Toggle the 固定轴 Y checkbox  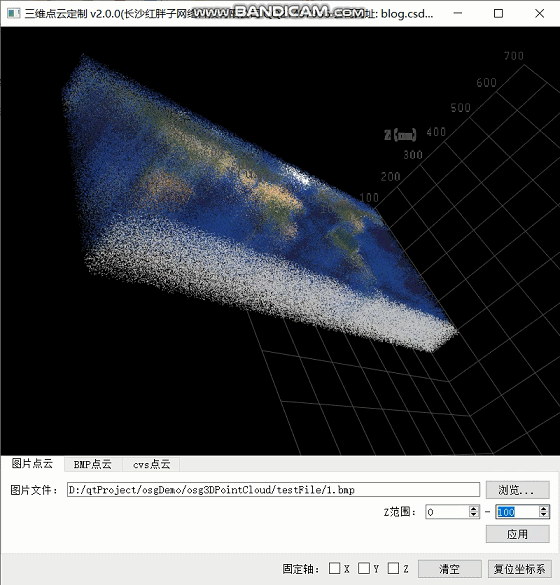pos(364,568)
